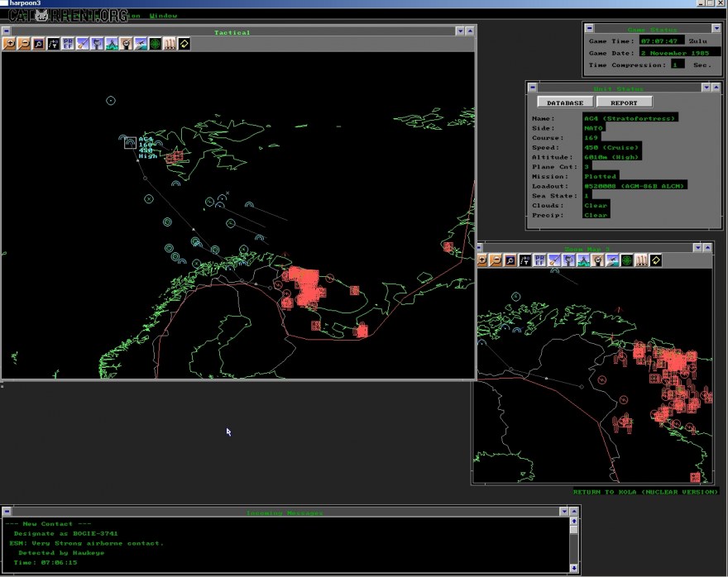
Task: Zoom out using Zoom Map 3 toolbar
Action: (496, 260)
